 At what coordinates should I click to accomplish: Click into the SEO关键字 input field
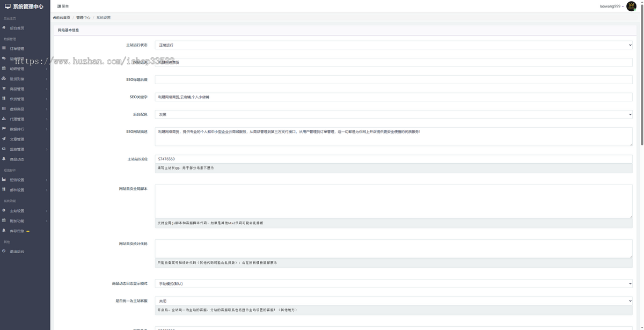click(393, 97)
